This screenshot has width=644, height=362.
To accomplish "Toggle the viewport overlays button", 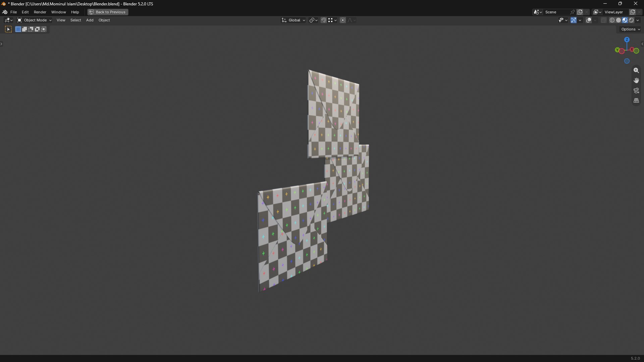I will pyautogui.click(x=589, y=20).
